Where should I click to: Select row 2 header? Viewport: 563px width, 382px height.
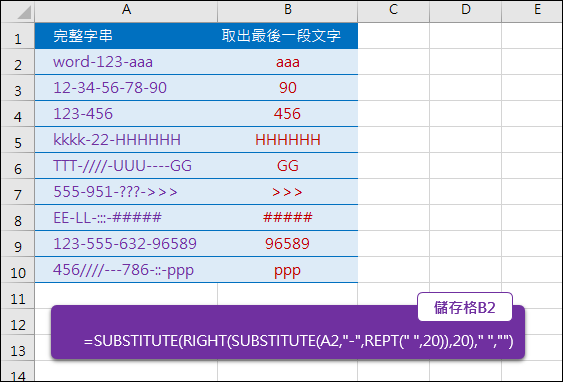[18, 62]
